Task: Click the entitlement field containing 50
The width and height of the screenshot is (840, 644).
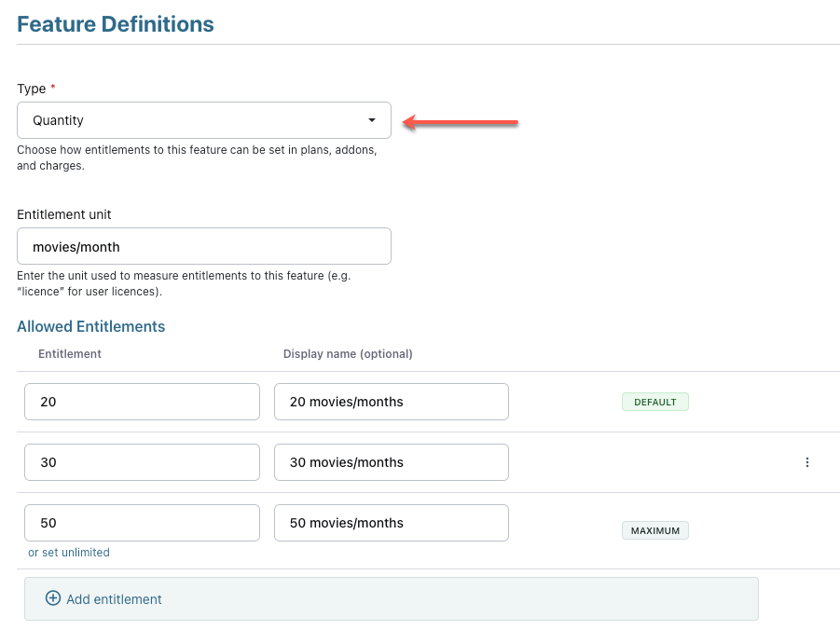Action: click(x=142, y=523)
